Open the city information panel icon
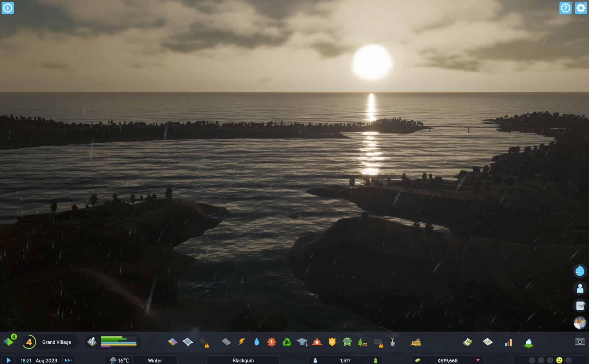589x364 pixels. 8,8
